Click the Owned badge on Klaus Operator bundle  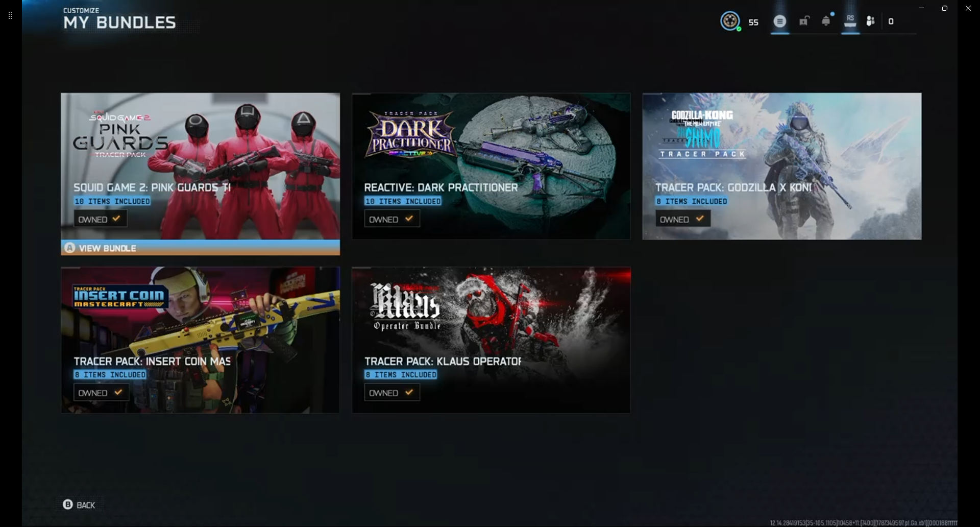pyautogui.click(x=391, y=393)
